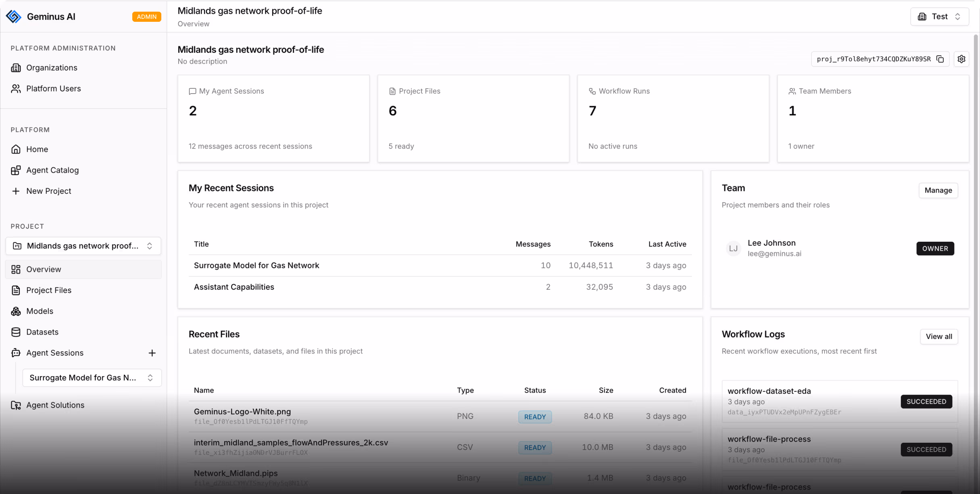Open Datasets in the project menu
This screenshot has height=494, width=980.
tap(42, 332)
